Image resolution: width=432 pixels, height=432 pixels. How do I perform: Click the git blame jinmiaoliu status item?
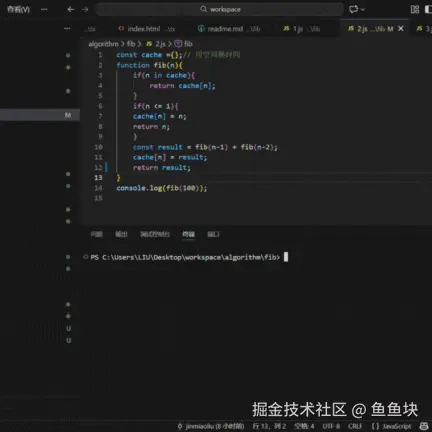[211, 426]
